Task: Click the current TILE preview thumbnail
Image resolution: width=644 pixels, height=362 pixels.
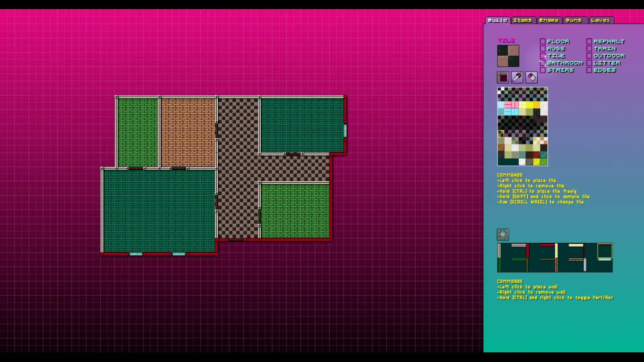Action: tap(508, 56)
